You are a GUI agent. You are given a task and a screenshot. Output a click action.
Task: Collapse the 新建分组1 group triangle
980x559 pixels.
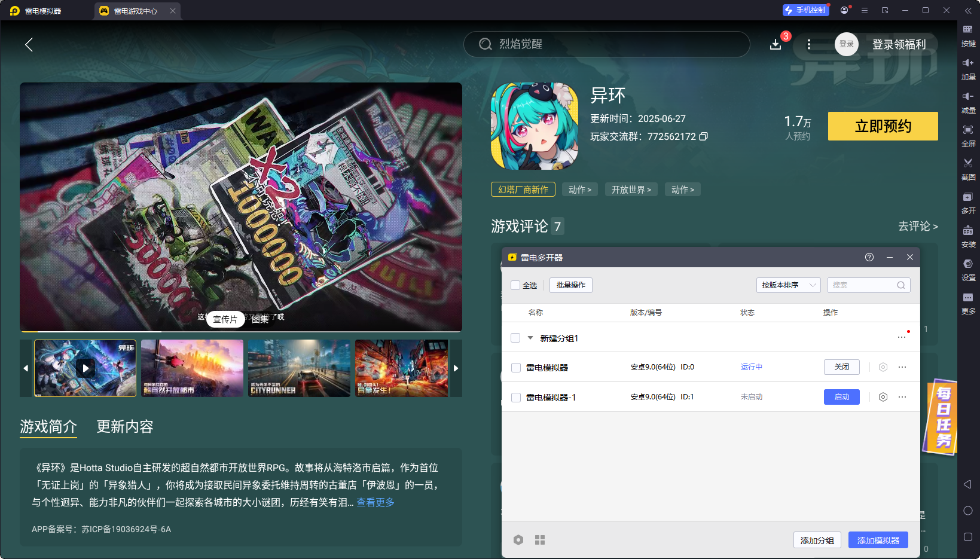(530, 338)
